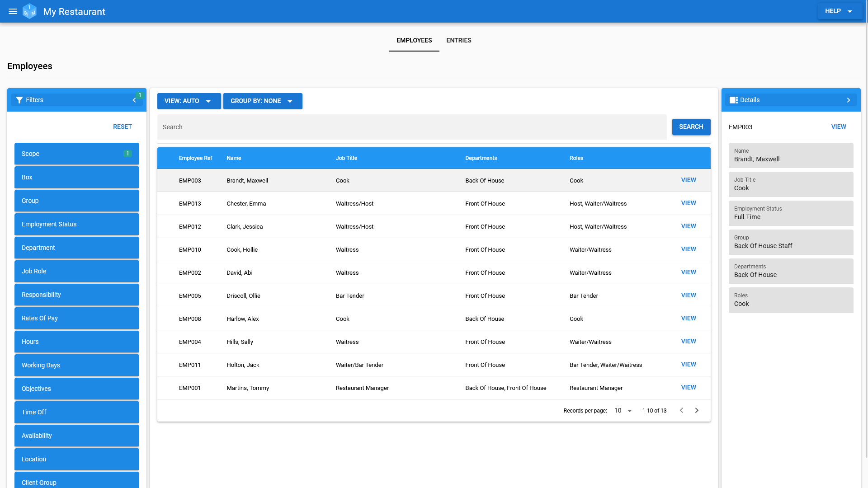
Task: Sort by the Name column header
Action: click(234, 158)
